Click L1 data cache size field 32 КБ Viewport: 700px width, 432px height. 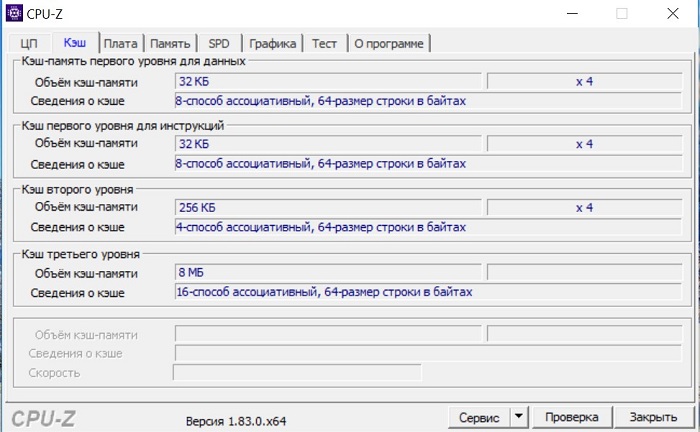pos(328,82)
